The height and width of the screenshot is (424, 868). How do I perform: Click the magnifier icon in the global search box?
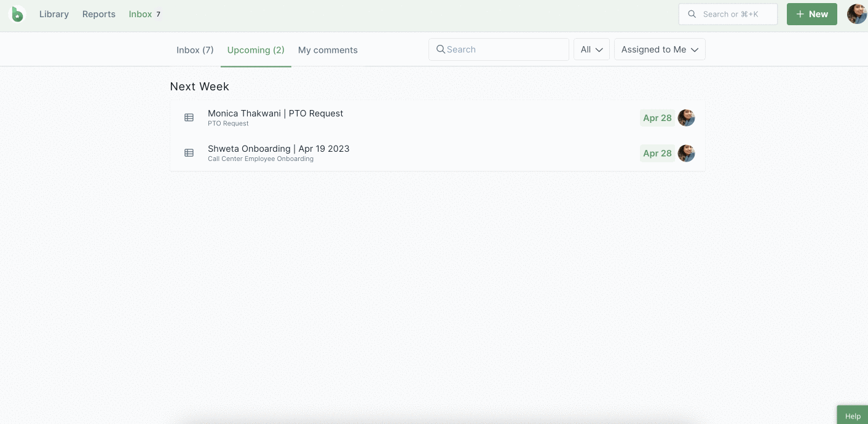point(692,14)
